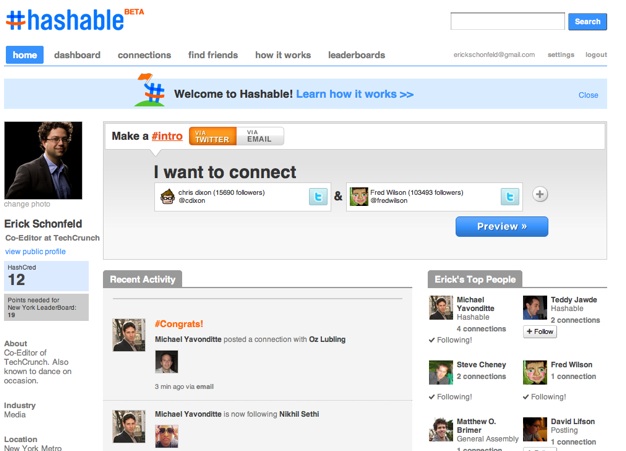Switch intro method to Via Email
The image size is (626, 451).
[259, 136]
